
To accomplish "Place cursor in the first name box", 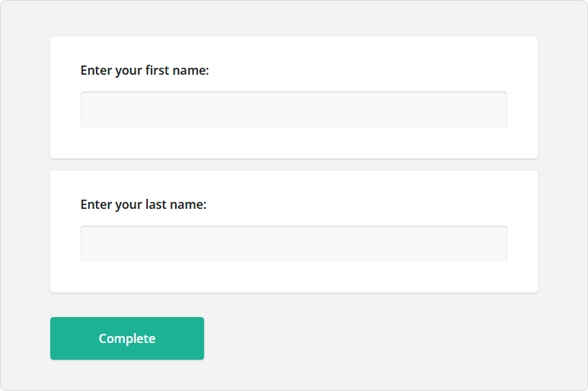I will (293, 110).
